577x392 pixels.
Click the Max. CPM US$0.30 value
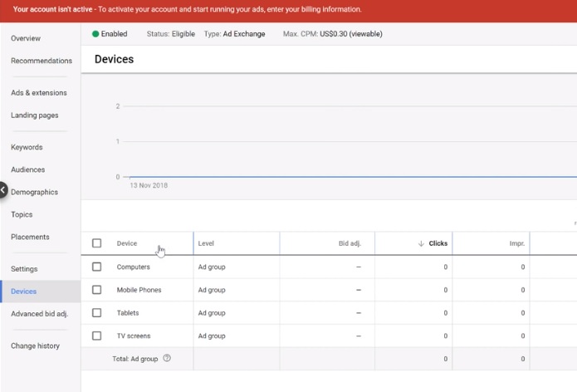coord(351,34)
